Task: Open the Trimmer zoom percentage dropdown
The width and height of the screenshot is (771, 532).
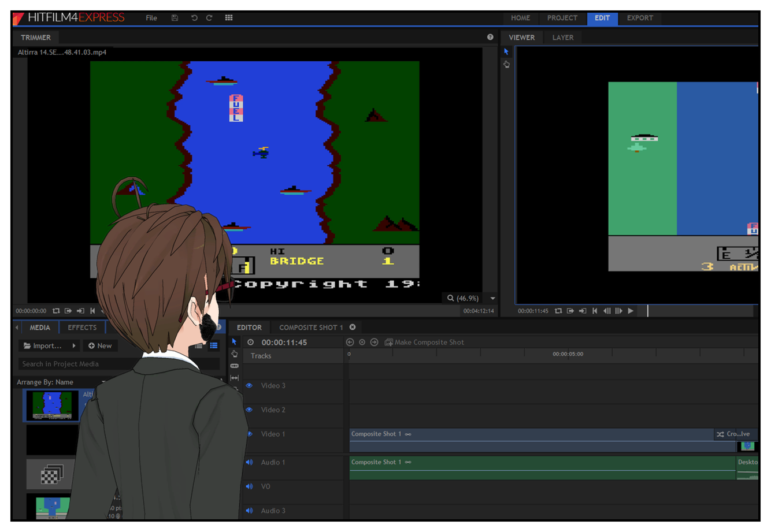Action: 492,299
